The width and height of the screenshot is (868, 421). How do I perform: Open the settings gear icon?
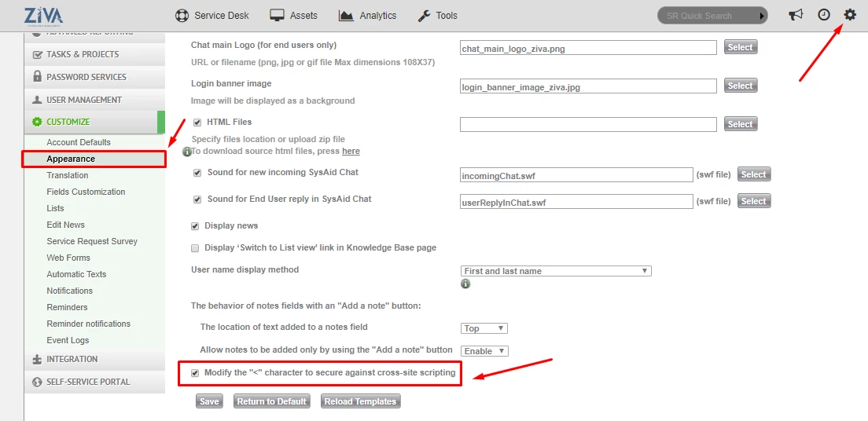tap(850, 15)
